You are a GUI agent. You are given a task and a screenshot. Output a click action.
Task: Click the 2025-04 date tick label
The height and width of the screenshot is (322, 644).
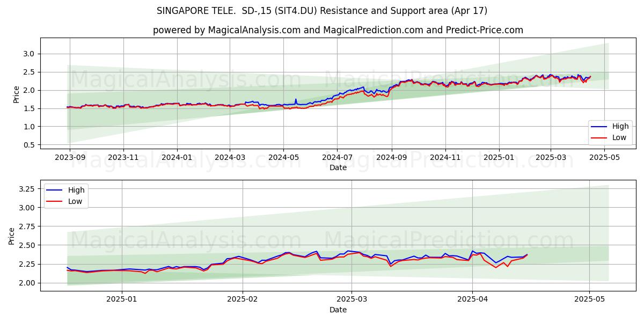[472, 300]
